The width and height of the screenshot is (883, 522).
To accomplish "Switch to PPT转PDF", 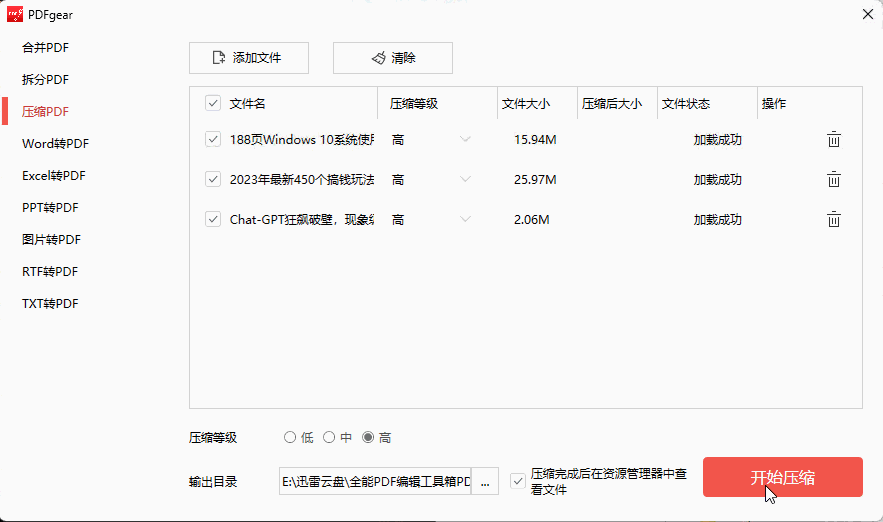I will [x=50, y=208].
